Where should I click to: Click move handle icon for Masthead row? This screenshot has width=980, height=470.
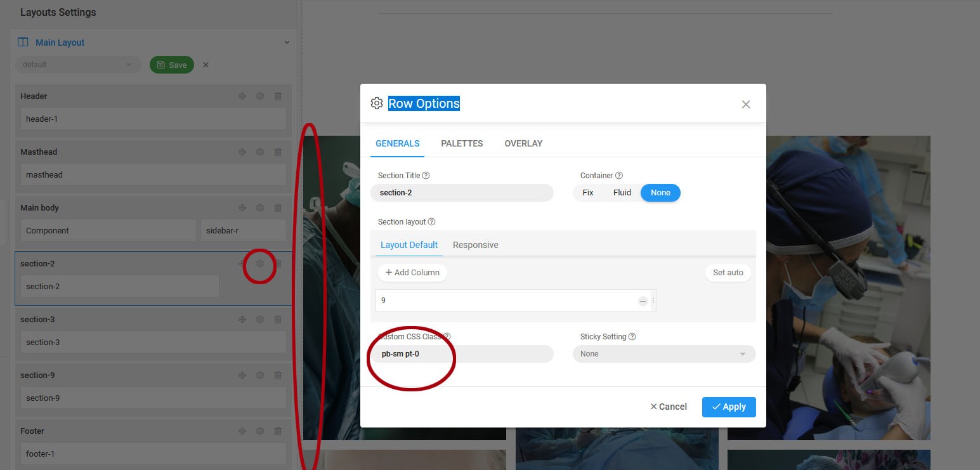[x=242, y=152]
